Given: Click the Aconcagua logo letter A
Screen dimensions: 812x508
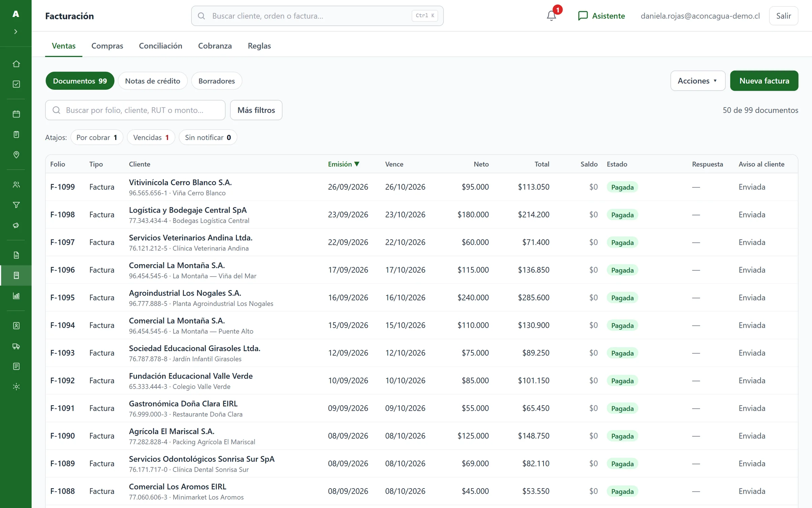Looking at the screenshot, I should coord(16,14).
